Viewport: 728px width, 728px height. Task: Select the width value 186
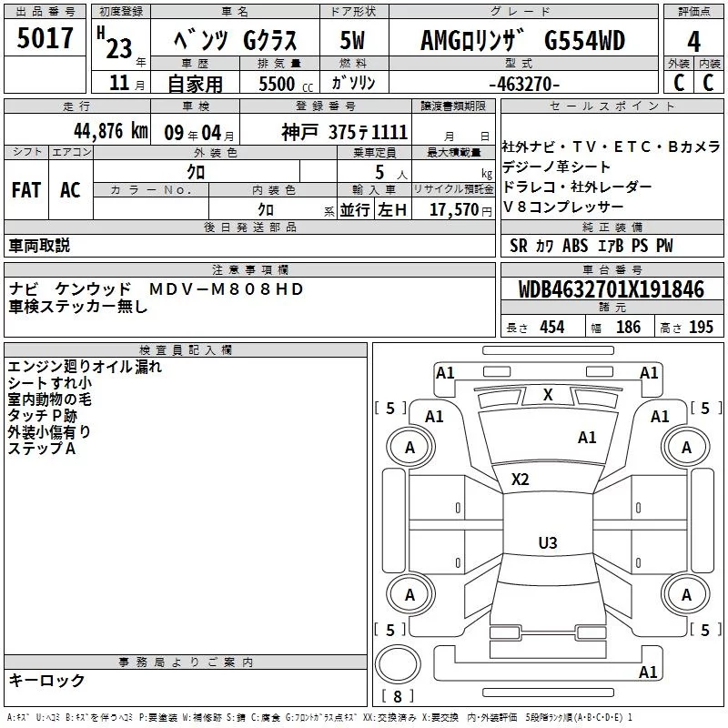coord(628,327)
